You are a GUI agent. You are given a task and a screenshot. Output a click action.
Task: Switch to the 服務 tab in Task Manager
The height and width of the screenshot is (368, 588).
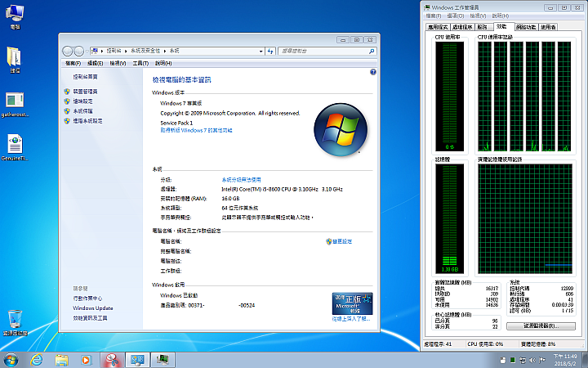click(x=483, y=27)
